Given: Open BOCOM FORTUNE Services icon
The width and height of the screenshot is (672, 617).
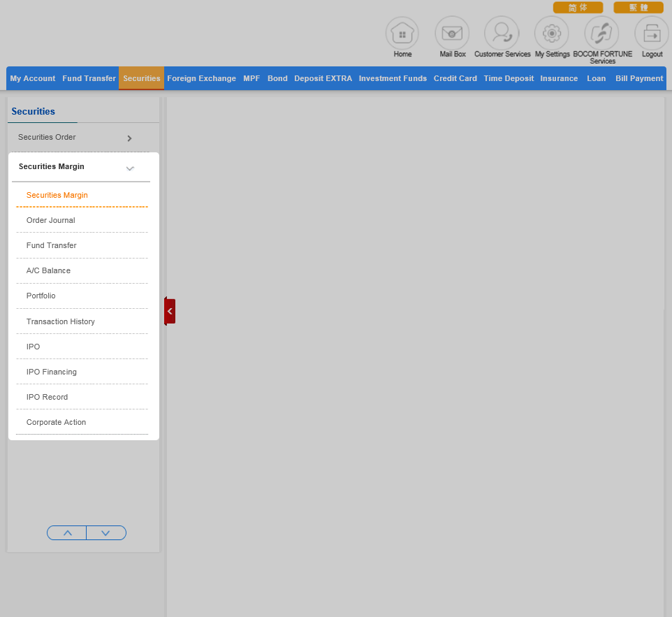Looking at the screenshot, I should [601, 34].
